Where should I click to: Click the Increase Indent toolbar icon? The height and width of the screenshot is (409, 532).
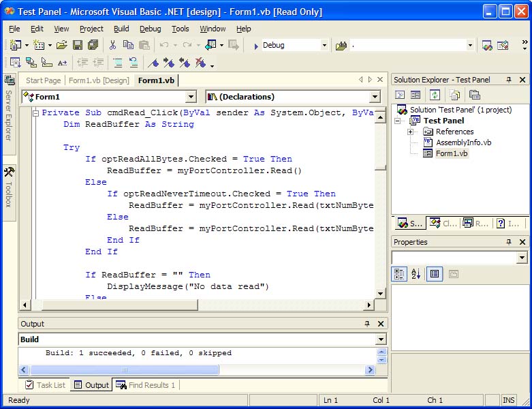(x=98, y=63)
